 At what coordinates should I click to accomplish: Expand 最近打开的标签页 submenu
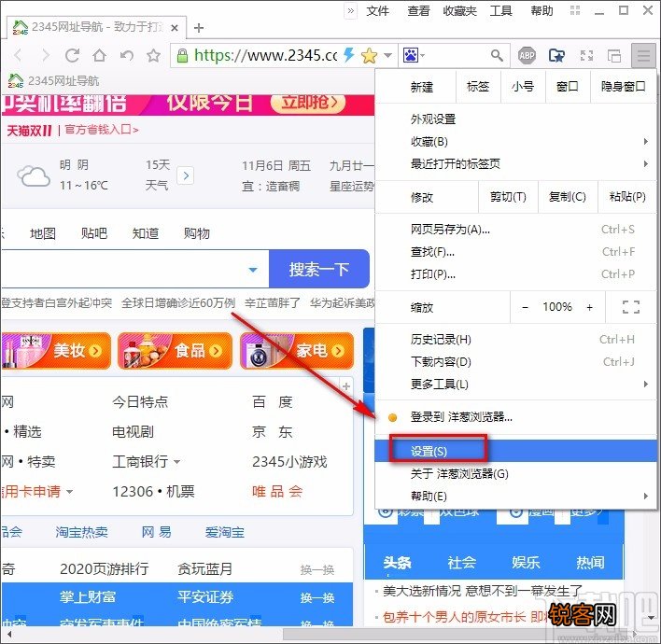click(515, 163)
